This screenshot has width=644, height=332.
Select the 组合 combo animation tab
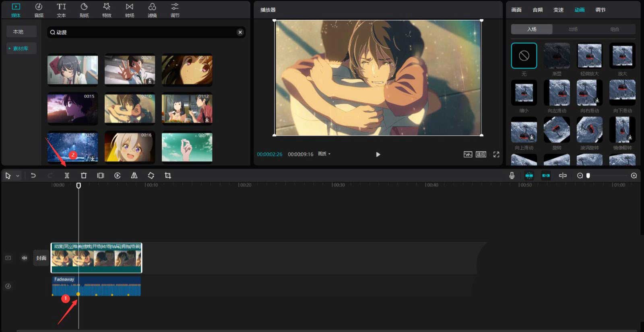[x=615, y=29]
